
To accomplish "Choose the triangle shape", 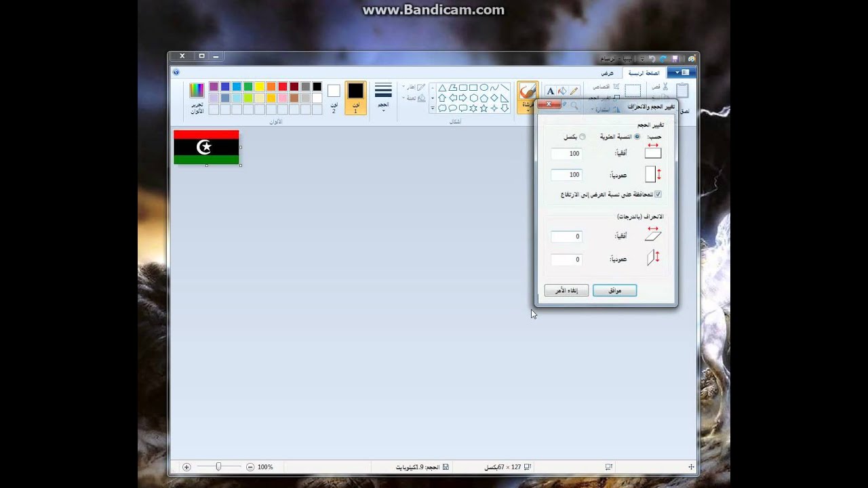I will 442,88.
